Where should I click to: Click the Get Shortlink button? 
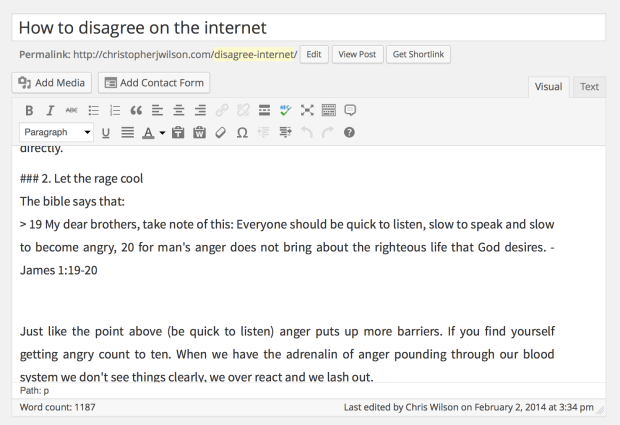(x=418, y=54)
